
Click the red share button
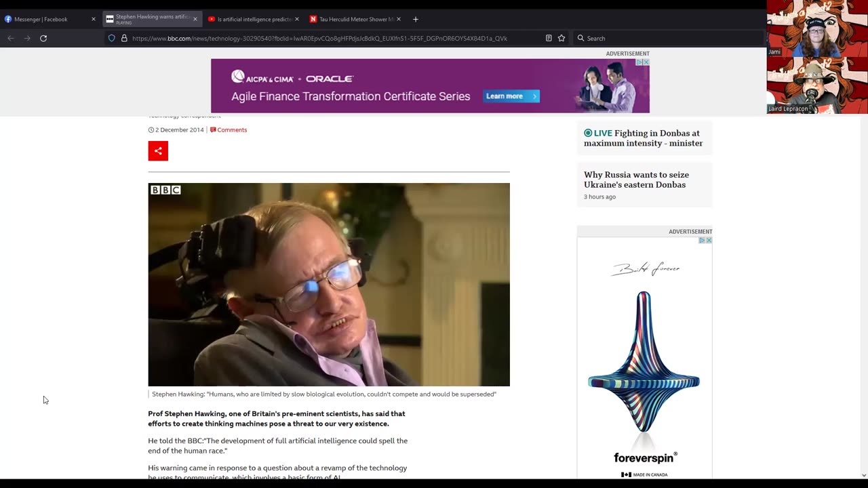[x=158, y=151]
